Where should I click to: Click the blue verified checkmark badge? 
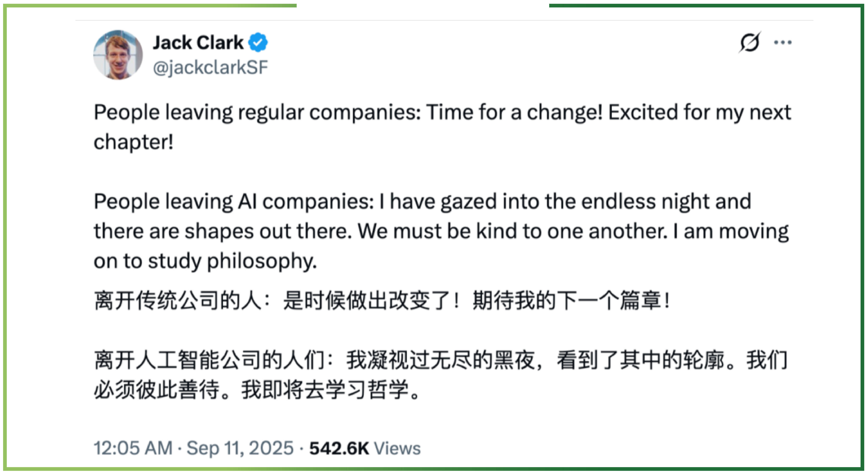click(258, 42)
